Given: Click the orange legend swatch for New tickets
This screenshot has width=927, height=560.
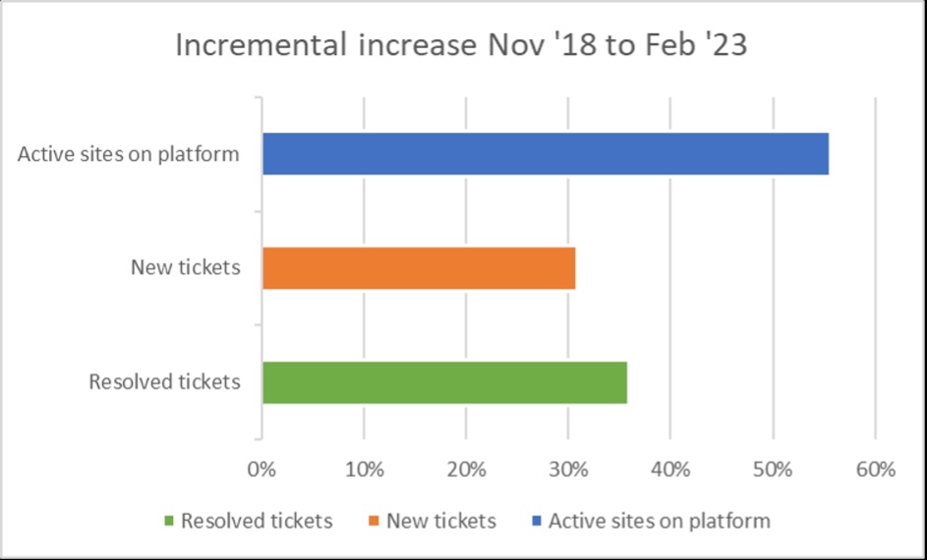Looking at the screenshot, I should pyautogui.click(x=376, y=521).
